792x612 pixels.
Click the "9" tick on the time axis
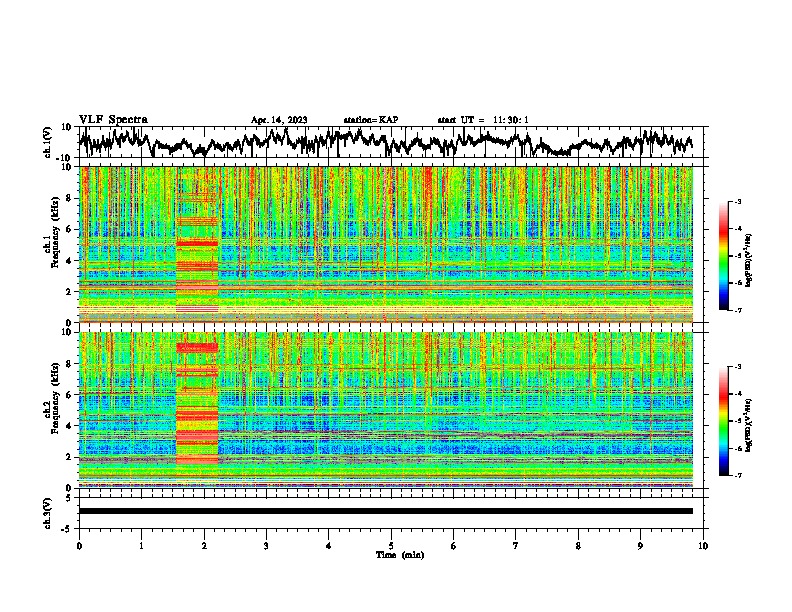click(x=640, y=546)
